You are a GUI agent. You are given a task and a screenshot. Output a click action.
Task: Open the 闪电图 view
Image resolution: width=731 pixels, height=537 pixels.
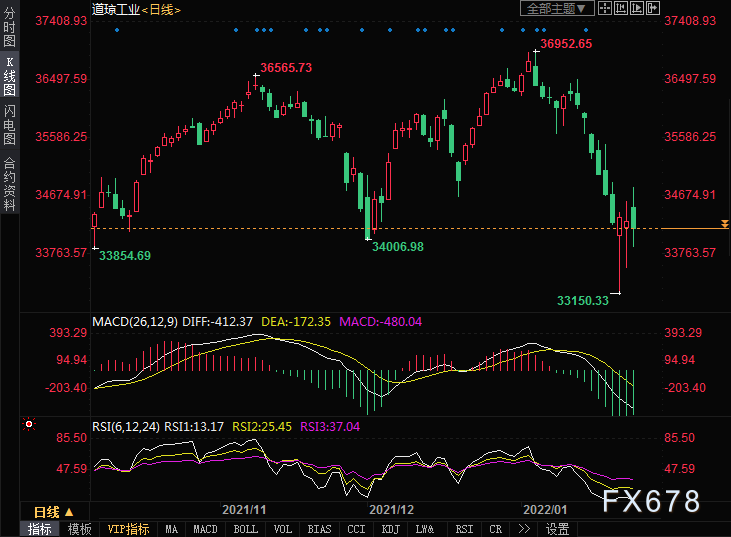tap(9, 125)
